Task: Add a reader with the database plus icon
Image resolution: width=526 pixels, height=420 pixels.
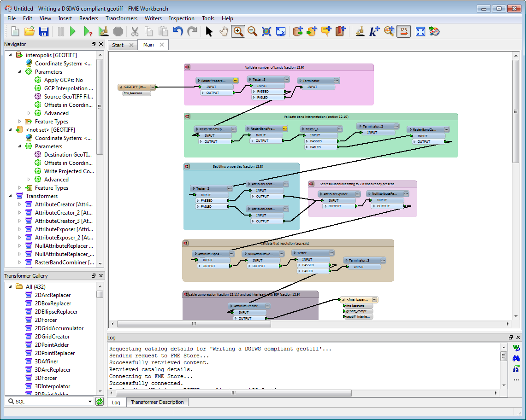Action: (297, 31)
